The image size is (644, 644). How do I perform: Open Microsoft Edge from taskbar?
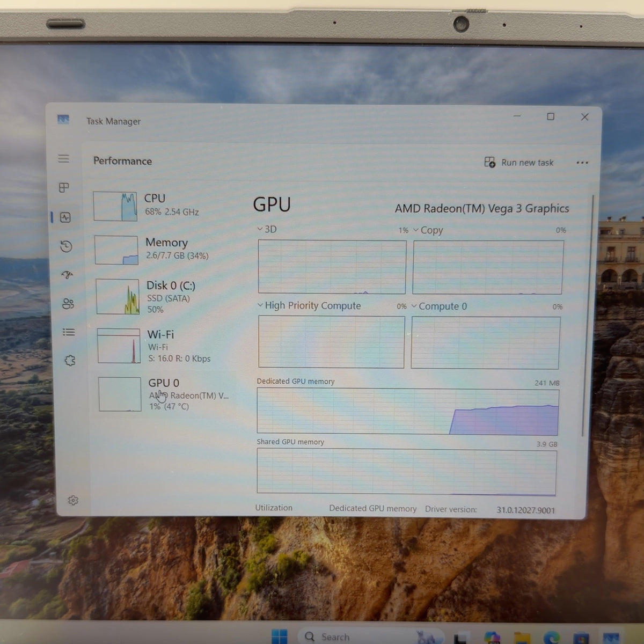(551, 638)
